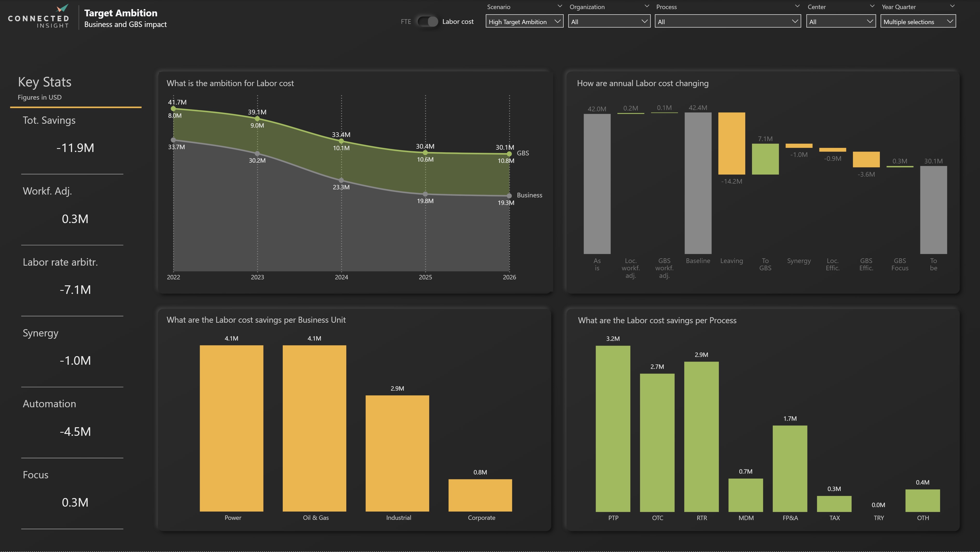
Task: Click the Tot. Savings -11.9M card
Action: (x=75, y=148)
